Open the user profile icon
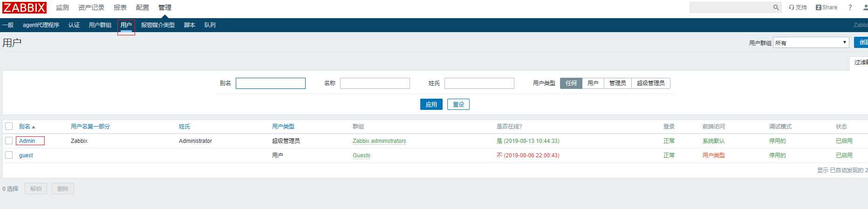 (865, 7)
